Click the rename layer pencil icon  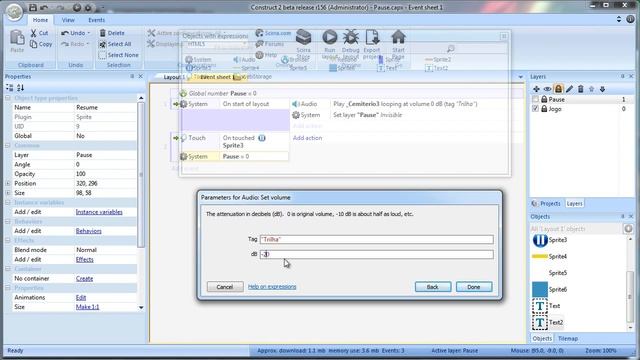(x=569, y=89)
